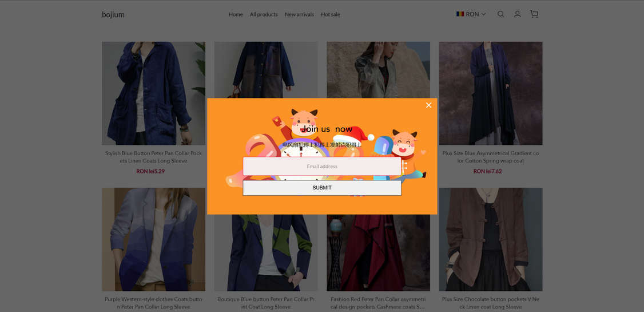Expand the RON currency dropdown
This screenshot has height=312, width=644.
click(x=471, y=14)
